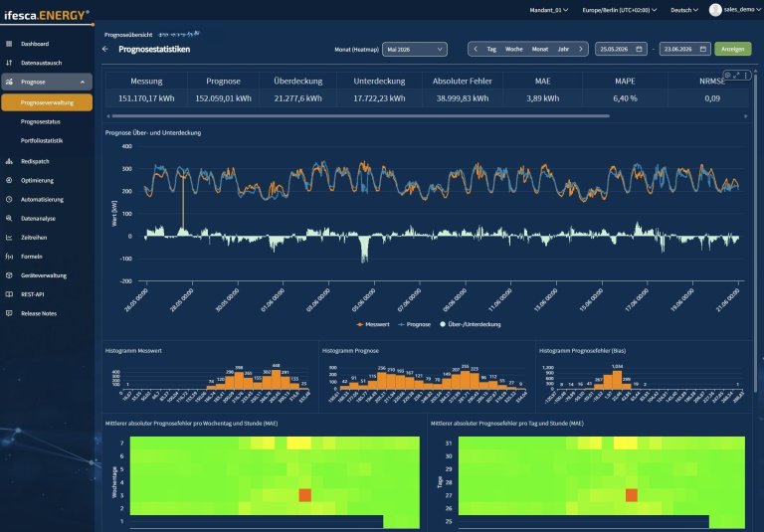Toggle the Über-/Unterdeckung series in legend
Screen dimensions: 764x532
coord(471,324)
